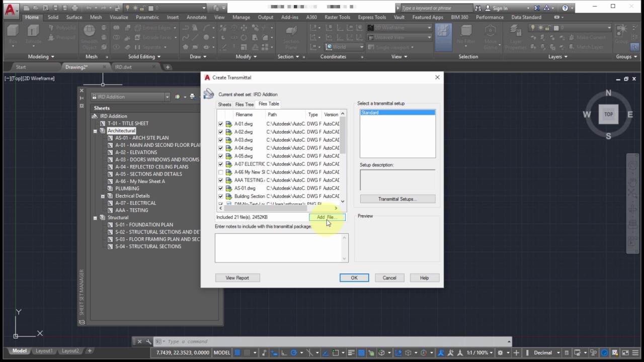Uncheck the A-05.dwg file checkbox
The height and width of the screenshot is (362, 644).
coord(220,156)
